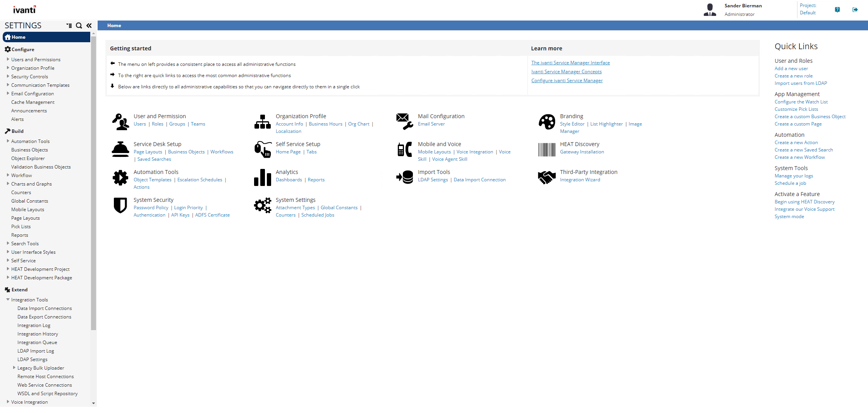Click the sidebar scrollbar down arrow

pyautogui.click(x=93, y=403)
